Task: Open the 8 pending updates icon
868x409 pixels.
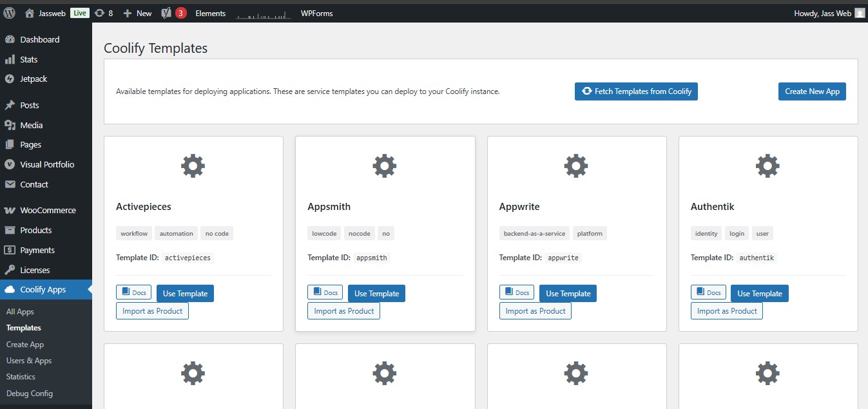Action: 99,13
